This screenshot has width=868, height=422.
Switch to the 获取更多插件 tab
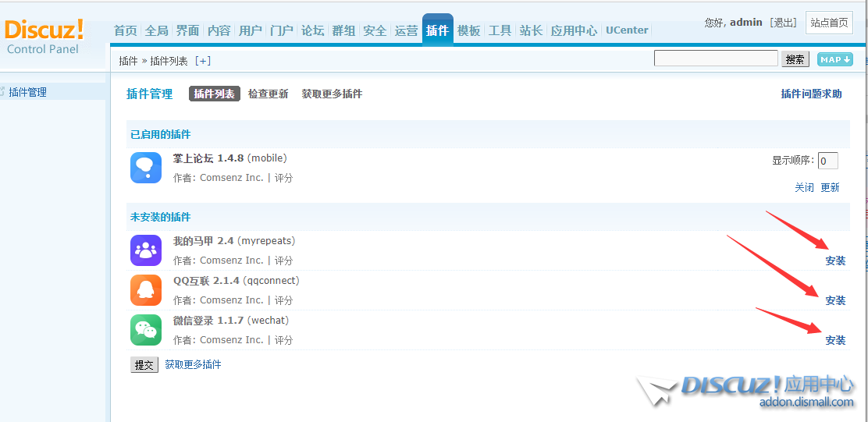point(332,94)
